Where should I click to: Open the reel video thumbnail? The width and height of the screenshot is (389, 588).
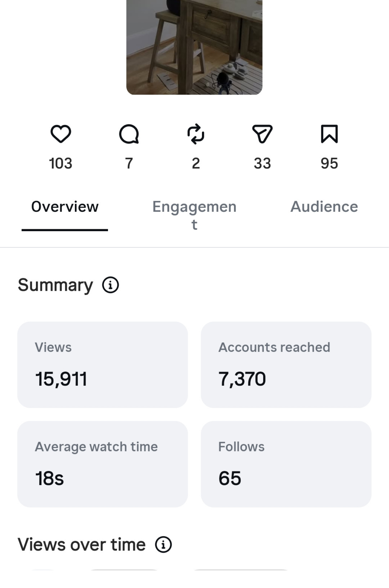pyautogui.click(x=194, y=47)
